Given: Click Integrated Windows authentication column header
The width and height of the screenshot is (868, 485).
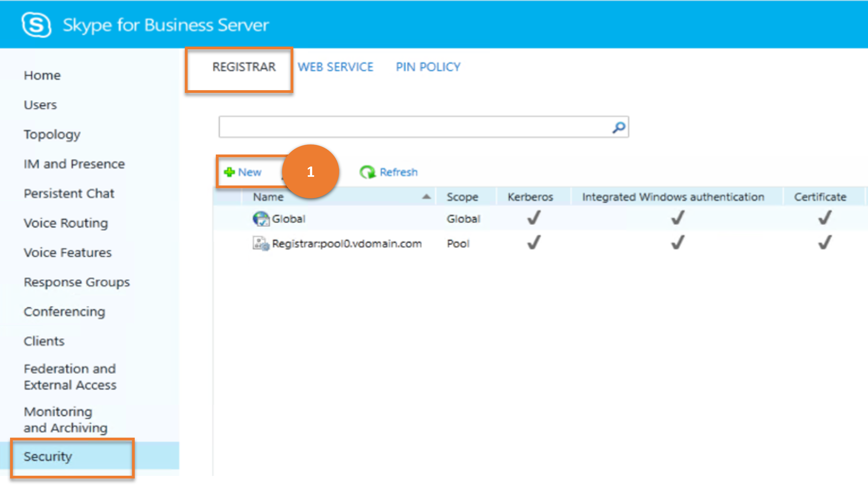Looking at the screenshot, I should [x=673, y=197].
